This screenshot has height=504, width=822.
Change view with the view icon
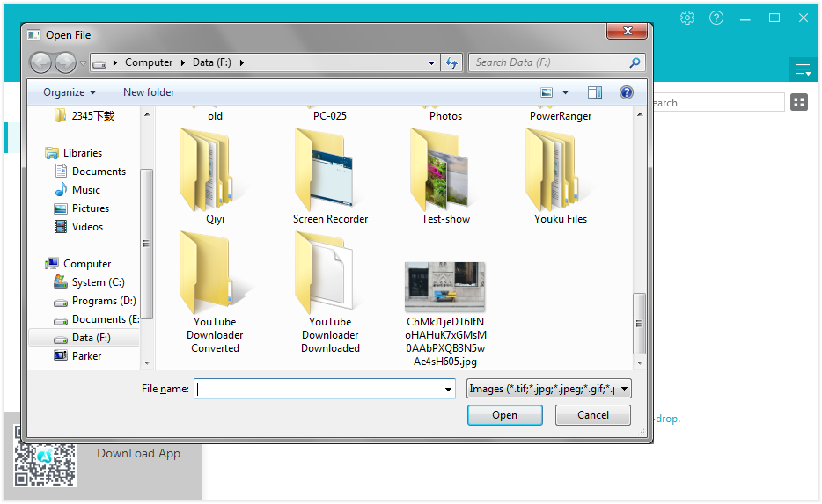tap(547, 92)
